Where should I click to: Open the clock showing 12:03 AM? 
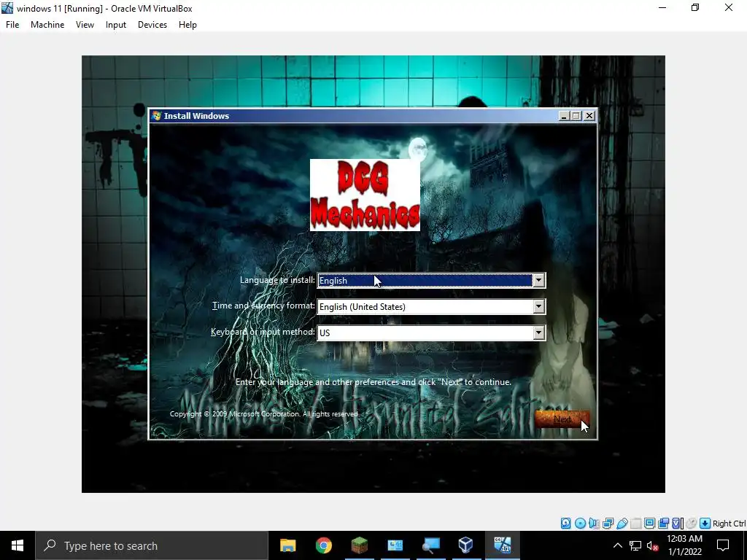click(684, 545)
